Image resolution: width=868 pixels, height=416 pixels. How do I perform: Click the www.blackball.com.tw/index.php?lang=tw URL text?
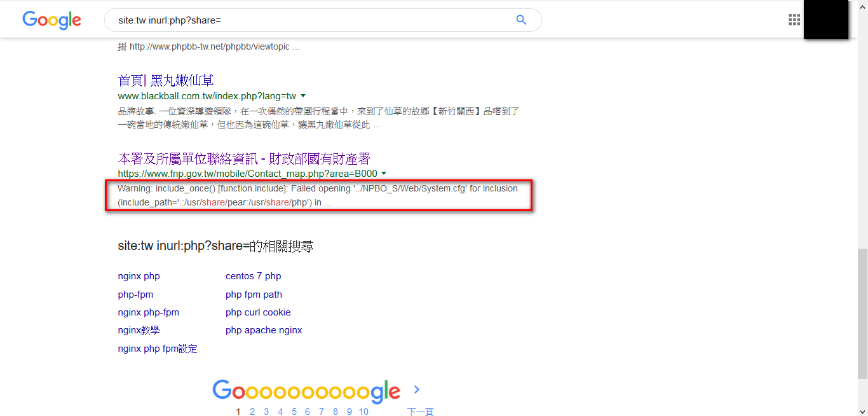click(207, 96)
